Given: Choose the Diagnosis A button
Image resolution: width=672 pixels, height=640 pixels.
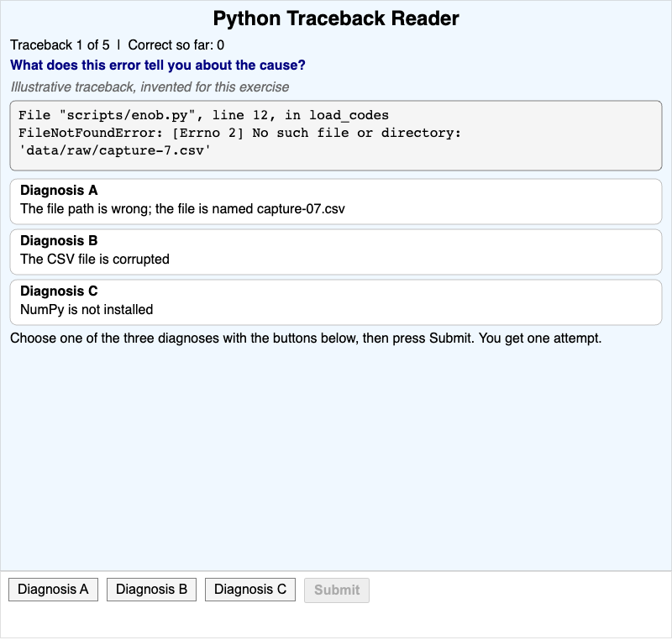Looking at the screenshot, I should tap(53, 590).
